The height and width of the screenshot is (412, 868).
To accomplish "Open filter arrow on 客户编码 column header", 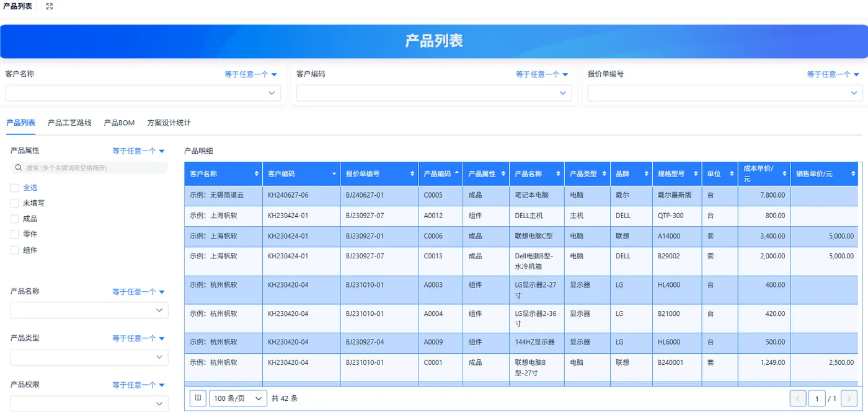I will pos(335,174).
